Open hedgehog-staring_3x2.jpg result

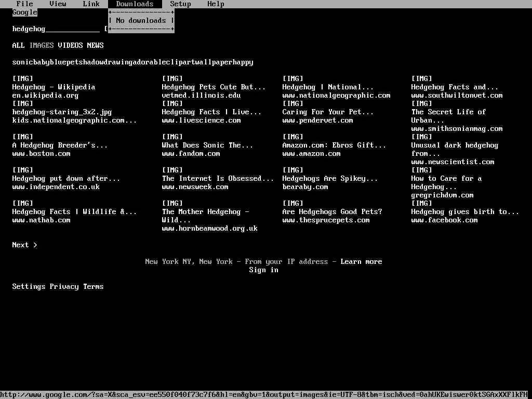pyautogui.click(x=62, y=112)
